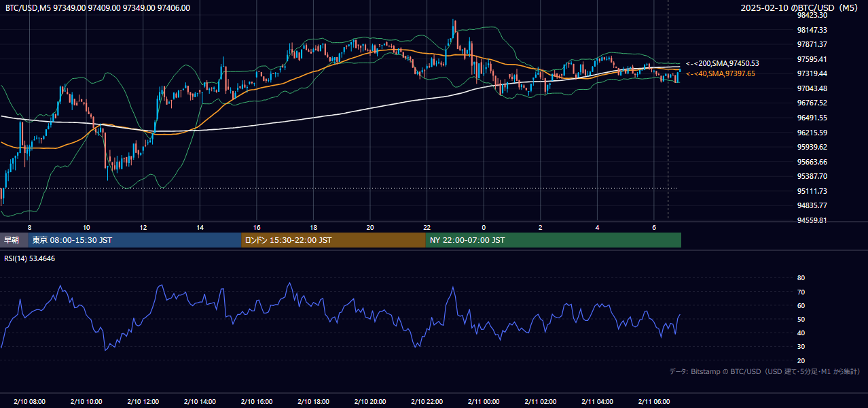Click price axis label 95663.66
Viewport: 868px width, 408px height.
pyautogui.click(x=812, y=162)
